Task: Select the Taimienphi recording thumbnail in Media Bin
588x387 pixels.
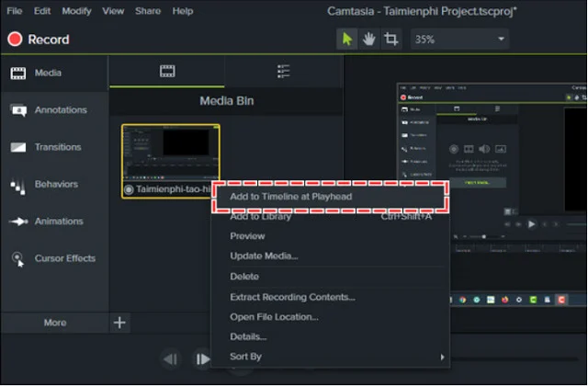Action: 171,161
